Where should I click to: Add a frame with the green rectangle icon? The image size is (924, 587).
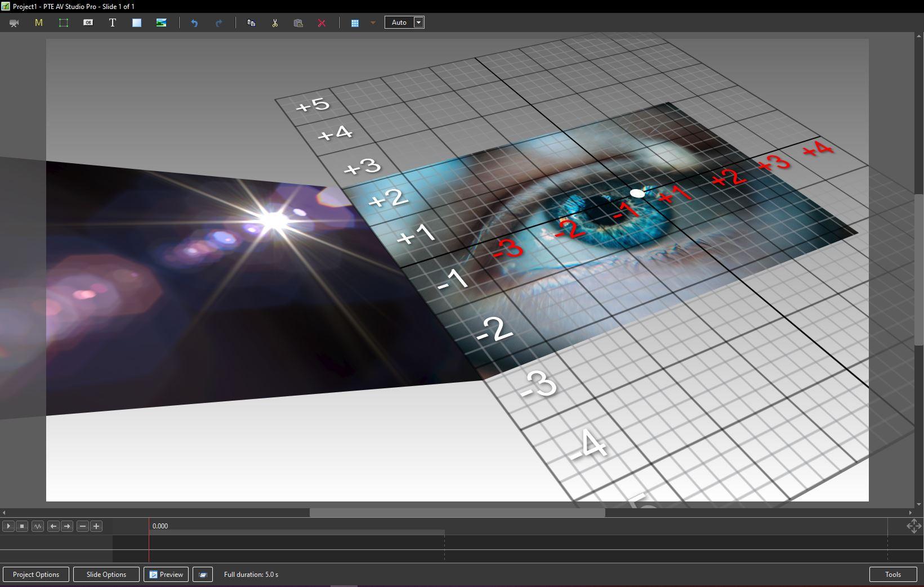(x=64, y=23)
